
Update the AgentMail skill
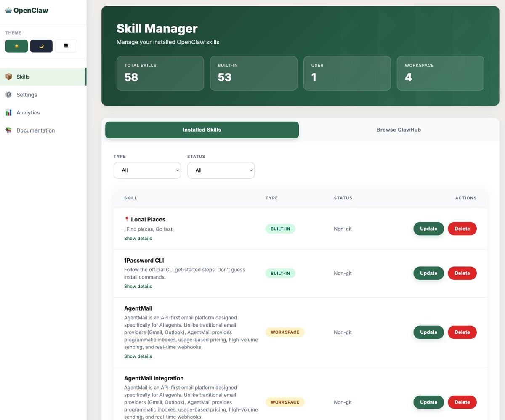(x=428, y=332)
